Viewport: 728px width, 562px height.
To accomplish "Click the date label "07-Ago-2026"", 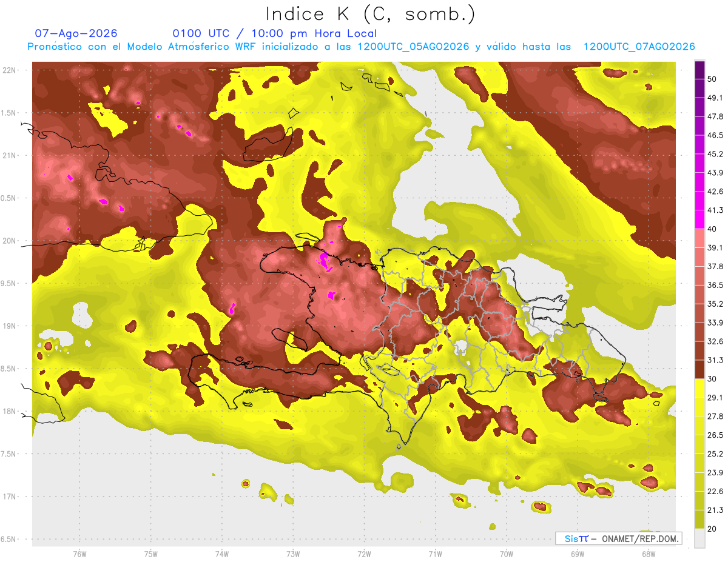I will tap(76, 33).
